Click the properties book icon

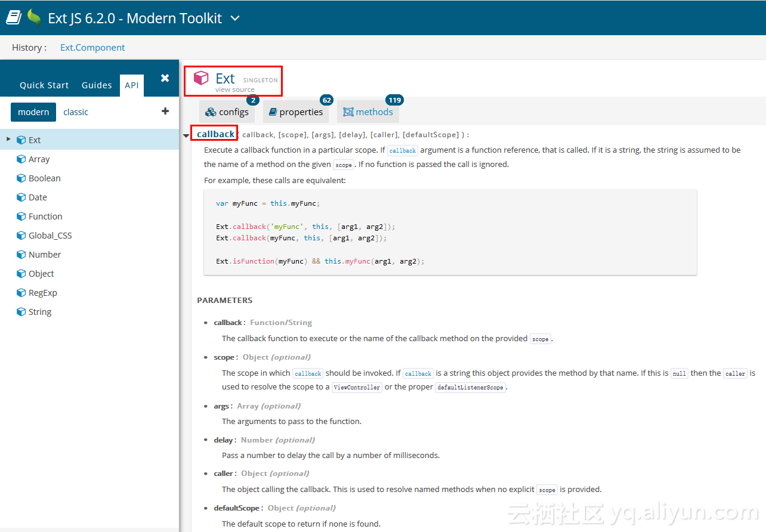click(x=273, y=112)
